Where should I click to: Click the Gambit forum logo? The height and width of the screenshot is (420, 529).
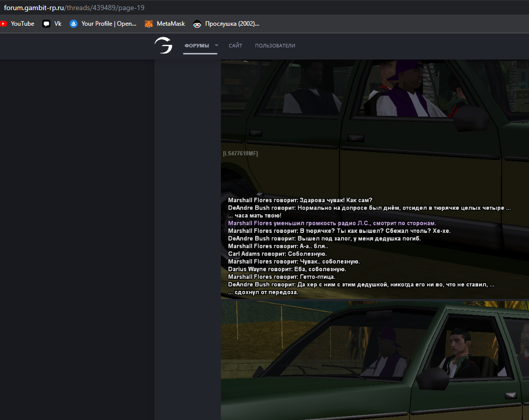tap(163, 45)
